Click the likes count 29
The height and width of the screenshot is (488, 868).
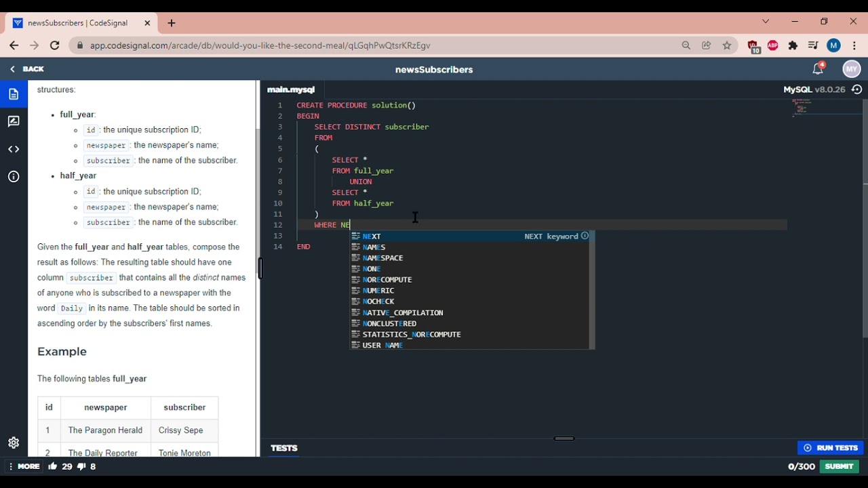tap(67, 466)
